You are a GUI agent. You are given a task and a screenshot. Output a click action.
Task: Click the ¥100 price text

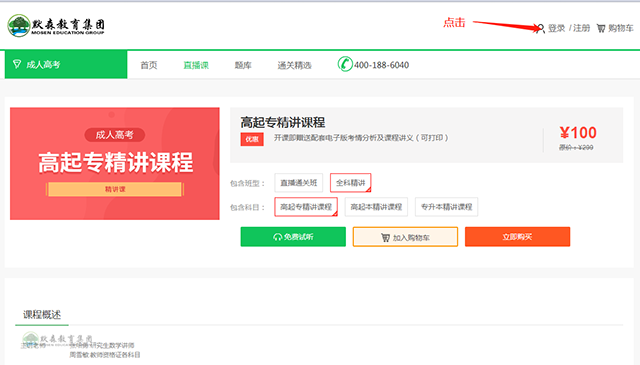(578, 133)
